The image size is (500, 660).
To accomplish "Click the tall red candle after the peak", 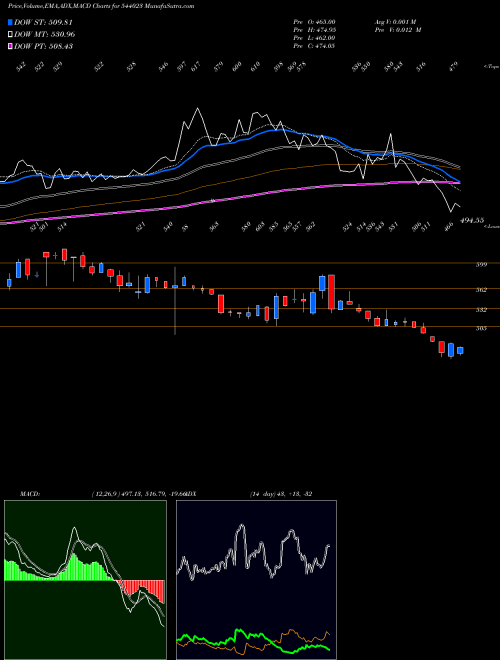I will (x=331, y=292).
